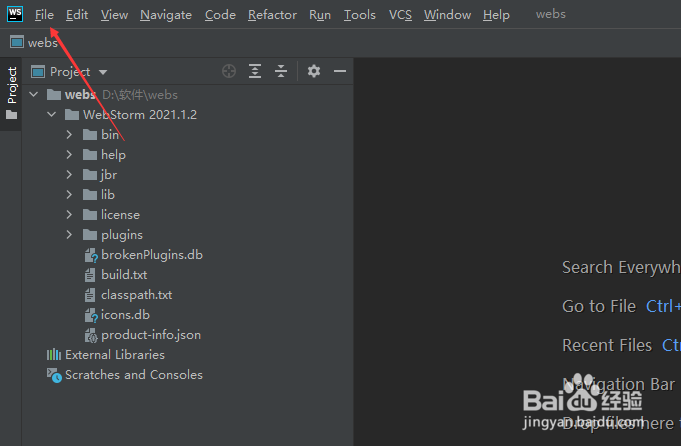Open Project panel gear options

tap(314, 71)
